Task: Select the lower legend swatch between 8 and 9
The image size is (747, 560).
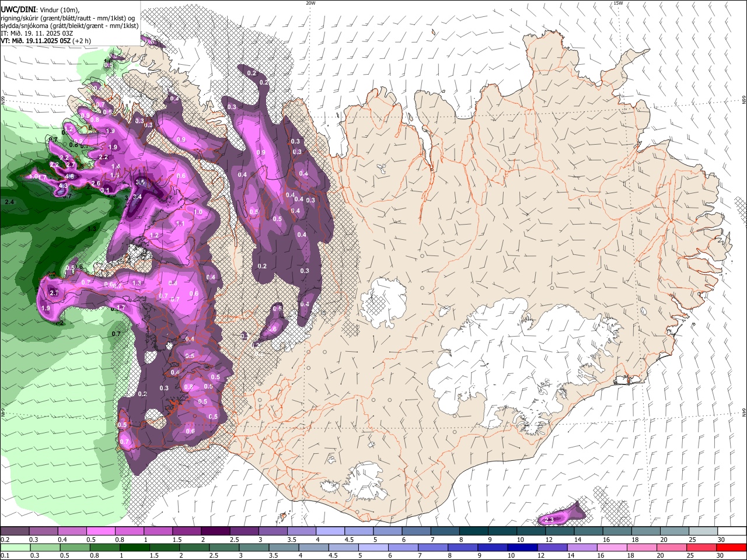Action: pos(462,547)
